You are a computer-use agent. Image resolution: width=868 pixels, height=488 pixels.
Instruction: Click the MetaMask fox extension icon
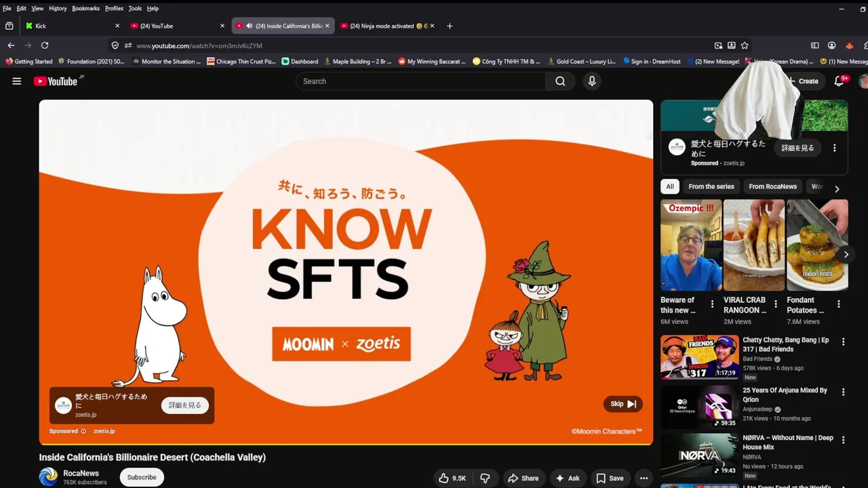849,45
